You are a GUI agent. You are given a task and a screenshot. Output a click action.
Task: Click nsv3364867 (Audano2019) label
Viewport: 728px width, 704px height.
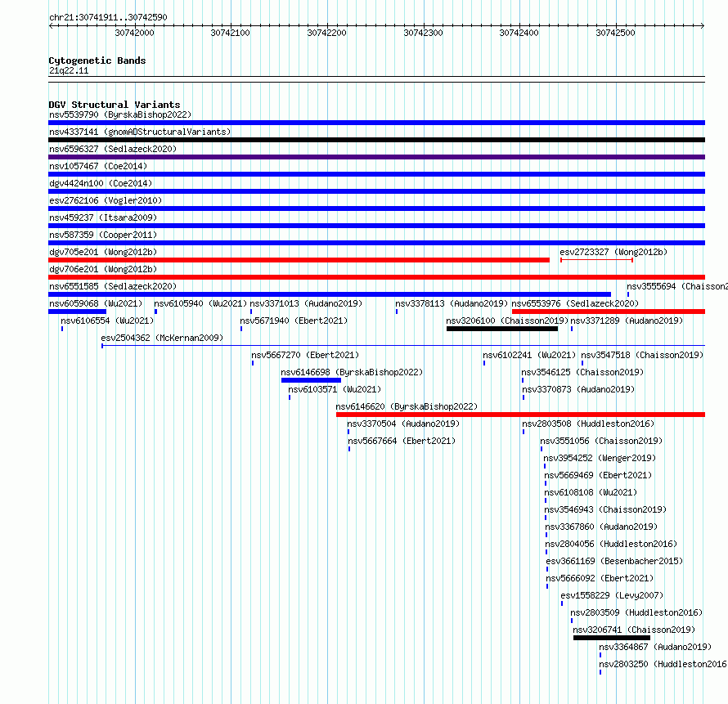655,647
